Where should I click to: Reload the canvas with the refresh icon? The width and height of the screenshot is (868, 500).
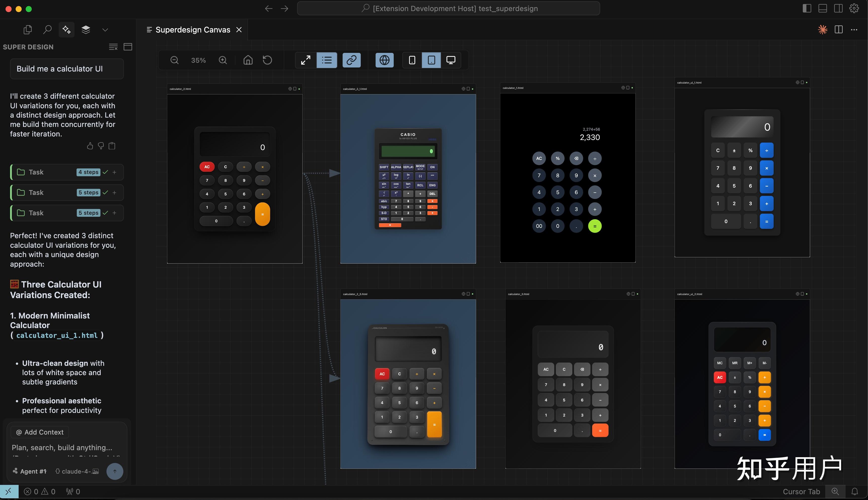(267, 60)
